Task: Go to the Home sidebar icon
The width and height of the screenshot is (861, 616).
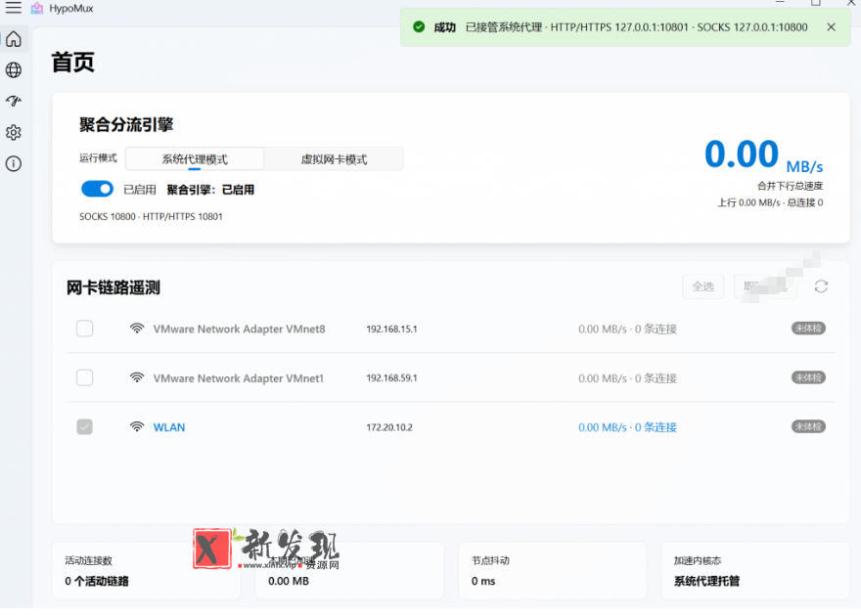Action: 14,39
